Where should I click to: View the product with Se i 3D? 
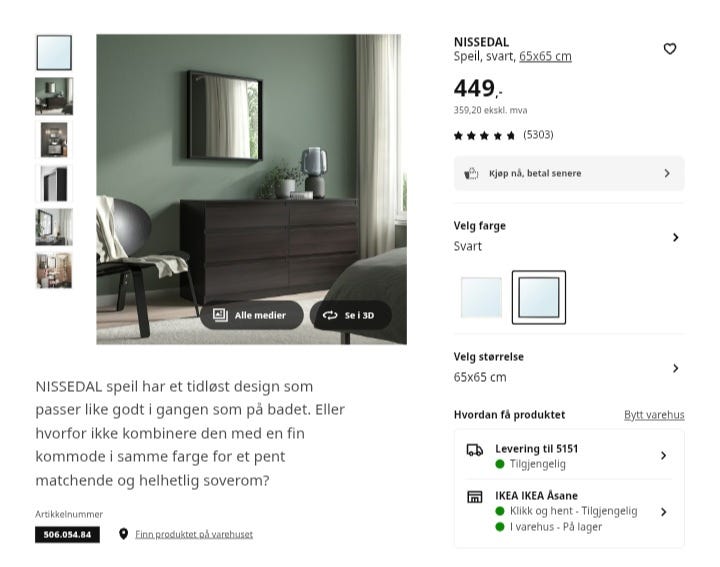(350, 315)
